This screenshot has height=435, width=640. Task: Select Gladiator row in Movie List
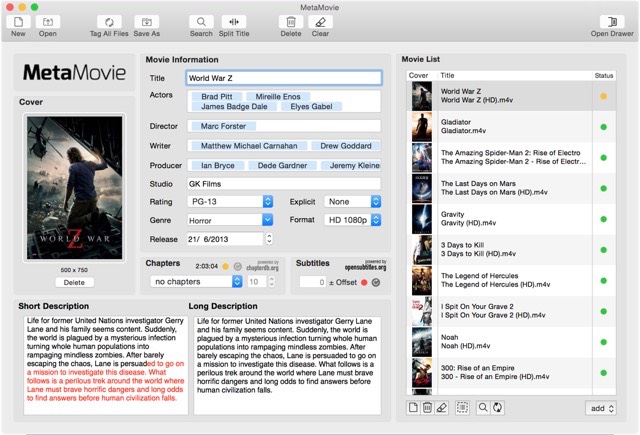point(511,127)
